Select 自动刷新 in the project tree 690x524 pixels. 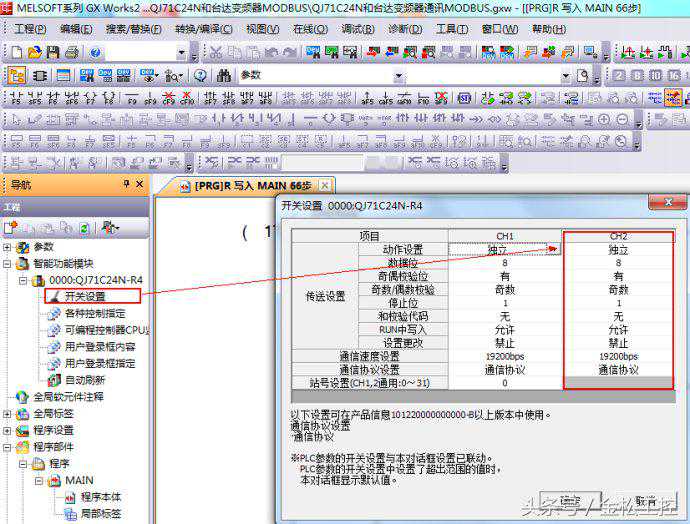(x=88, y=380)
